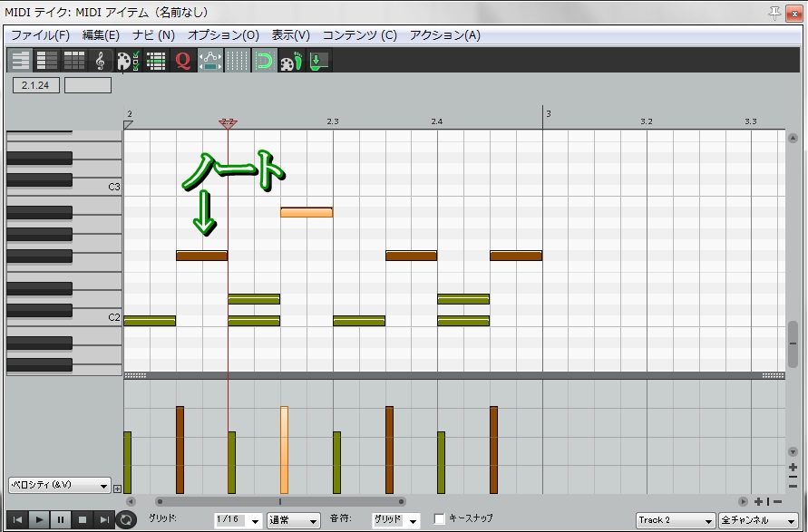Toggle the CC selection follows notes icon

[x=210, y=60]
